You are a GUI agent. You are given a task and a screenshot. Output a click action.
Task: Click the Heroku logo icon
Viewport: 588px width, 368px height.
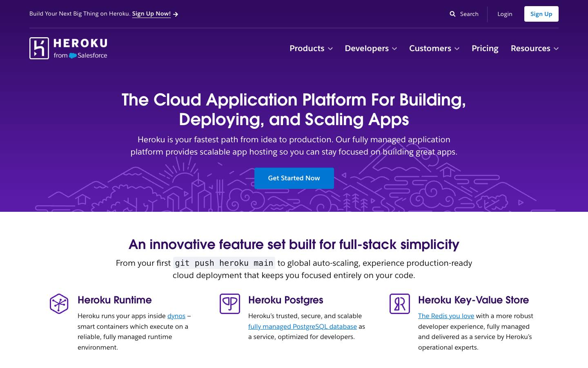[x=39, y=48]
